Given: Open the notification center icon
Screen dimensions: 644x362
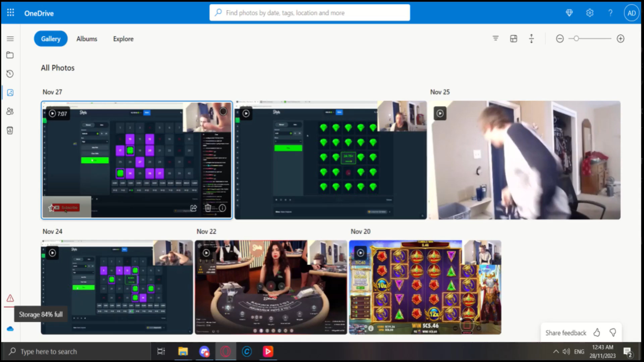Looking at the screenshot, I should click(x=628, y=352).
